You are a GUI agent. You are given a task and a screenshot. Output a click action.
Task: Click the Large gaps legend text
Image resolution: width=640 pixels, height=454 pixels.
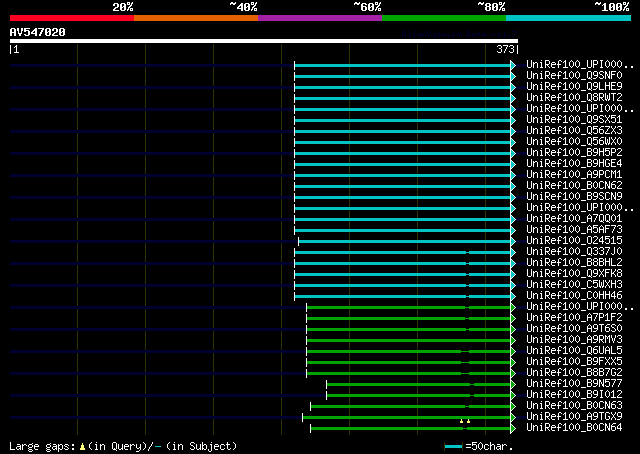123,446
